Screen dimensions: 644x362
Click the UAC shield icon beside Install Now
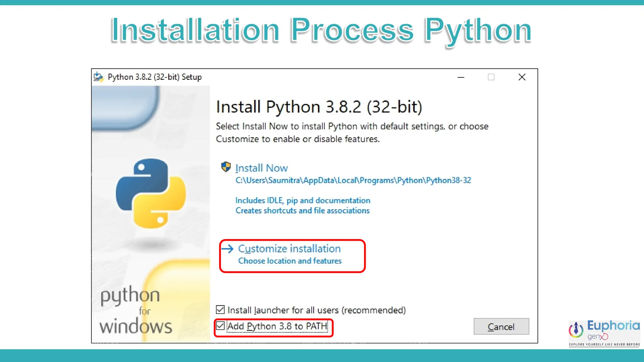click(x=226, y=167)
